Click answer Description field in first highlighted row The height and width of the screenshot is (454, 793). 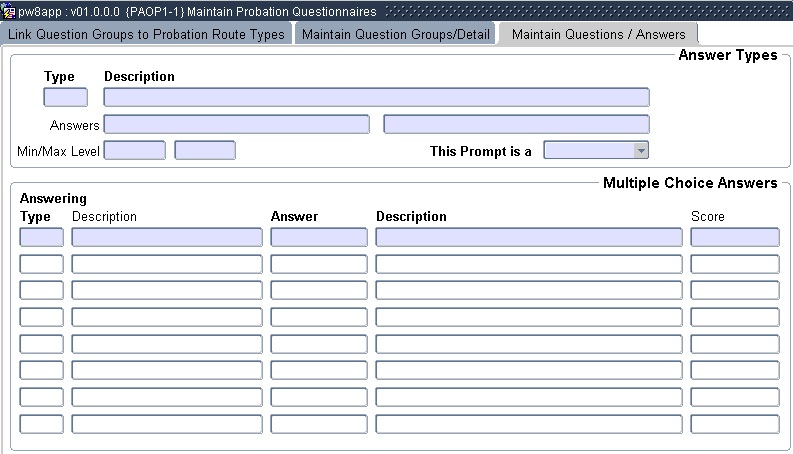click(529, 237)
